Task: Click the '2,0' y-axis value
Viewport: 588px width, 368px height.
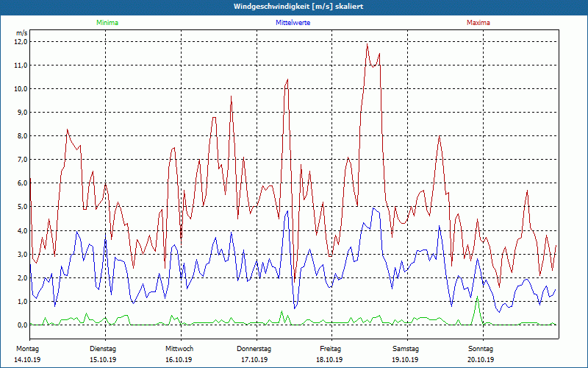Action: coord(22,278)
